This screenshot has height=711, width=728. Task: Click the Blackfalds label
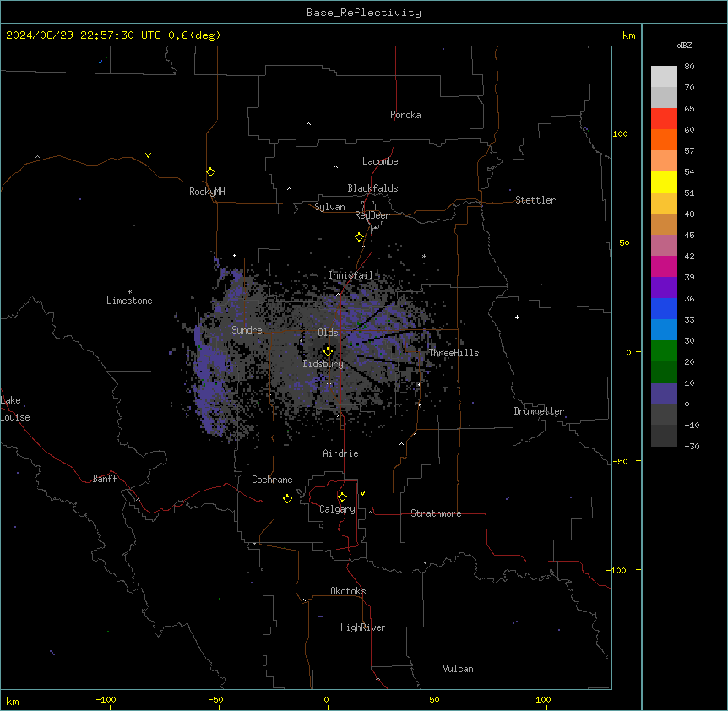pyautogui.click(x=372, y=188)
